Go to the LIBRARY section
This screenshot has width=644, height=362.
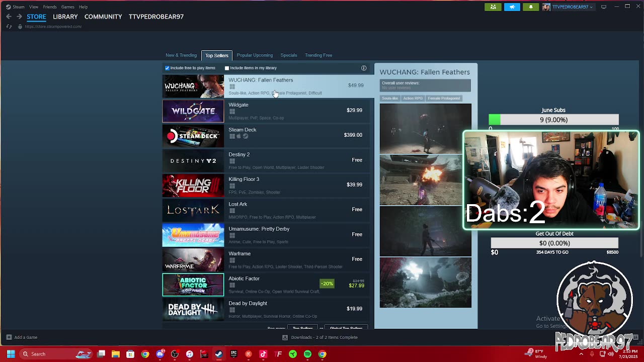[65, 17]
